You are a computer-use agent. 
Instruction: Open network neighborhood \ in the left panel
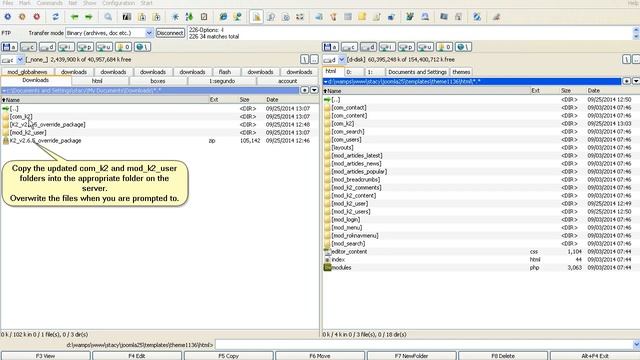point(142,47)
